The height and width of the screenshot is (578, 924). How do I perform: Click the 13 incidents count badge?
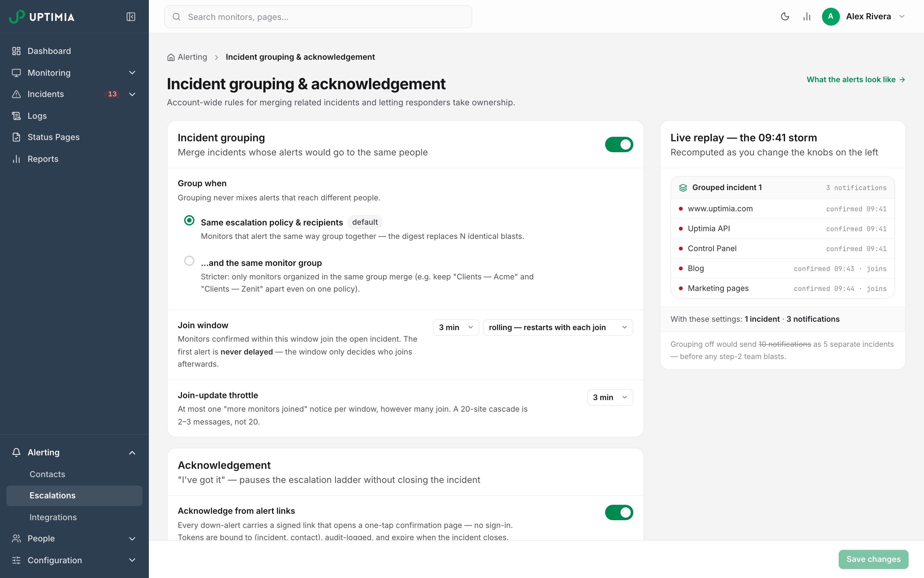tap(112, 94)
